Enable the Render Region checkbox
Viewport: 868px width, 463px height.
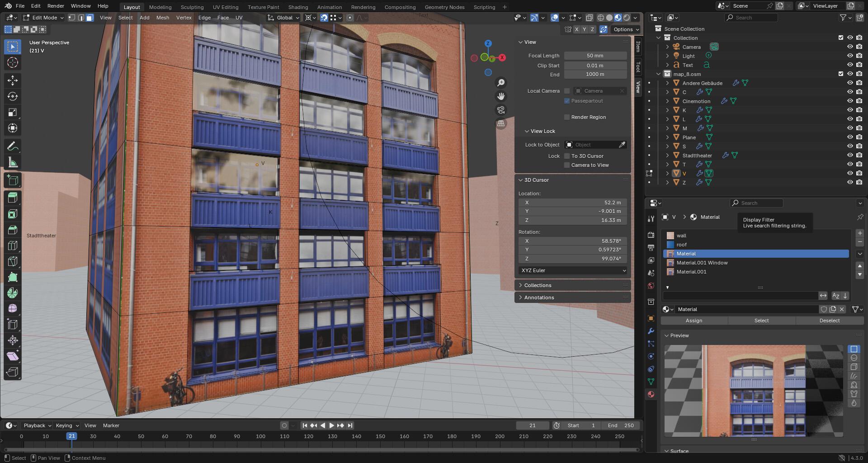(x=567, y=117)
